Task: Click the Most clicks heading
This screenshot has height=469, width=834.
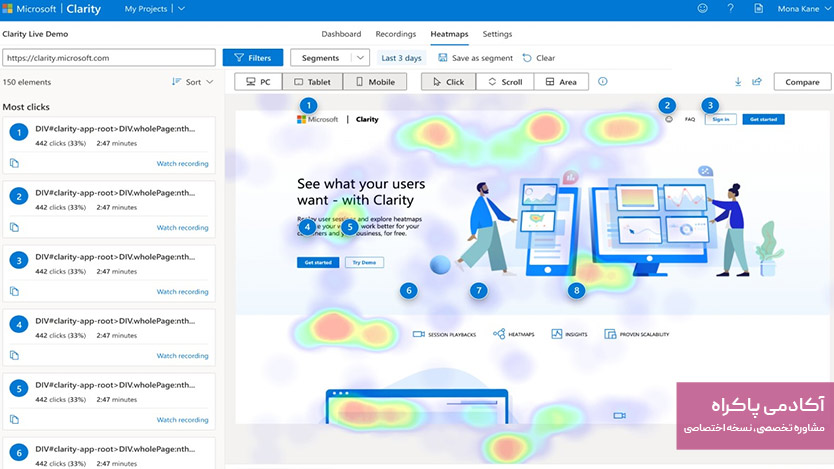Action: pyautogui.click(x=26, y=107)
